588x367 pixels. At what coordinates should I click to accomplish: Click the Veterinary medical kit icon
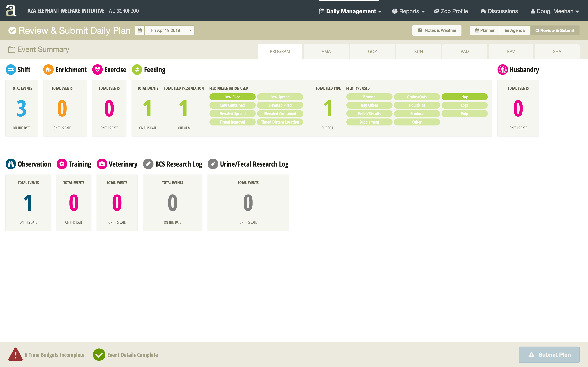click(x=102, y=164)
